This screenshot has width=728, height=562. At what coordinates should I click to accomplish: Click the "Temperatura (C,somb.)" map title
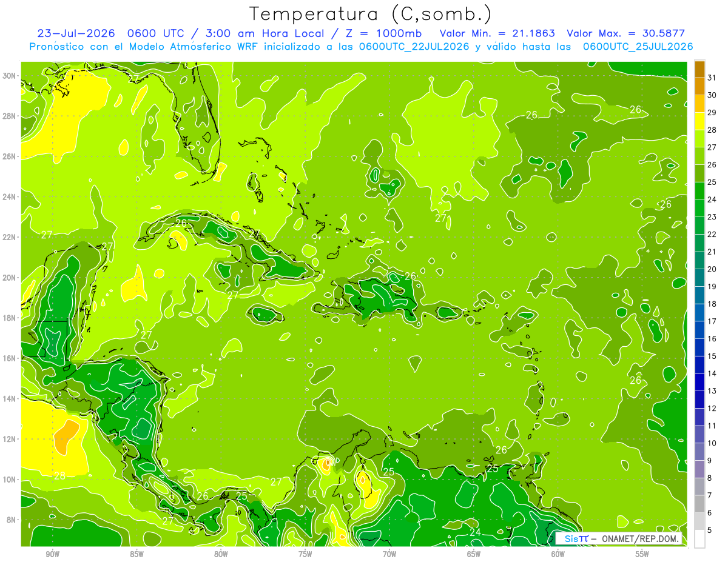(x=371, y=14)
